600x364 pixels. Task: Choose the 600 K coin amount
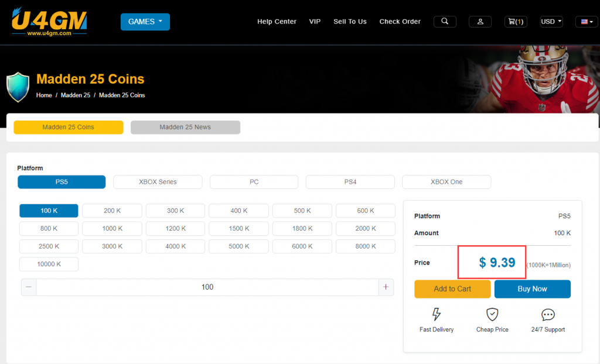[x=366, y=211]
